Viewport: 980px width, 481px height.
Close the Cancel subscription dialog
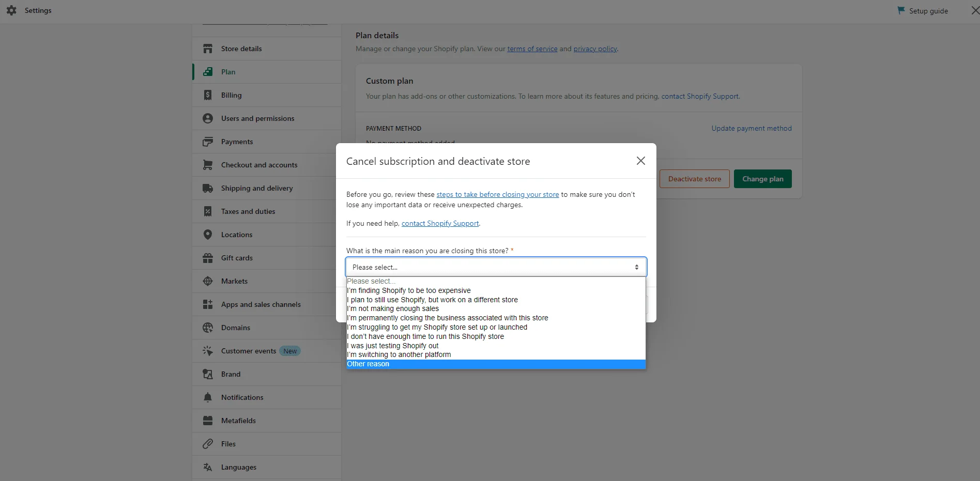click(x=640, y=161)
